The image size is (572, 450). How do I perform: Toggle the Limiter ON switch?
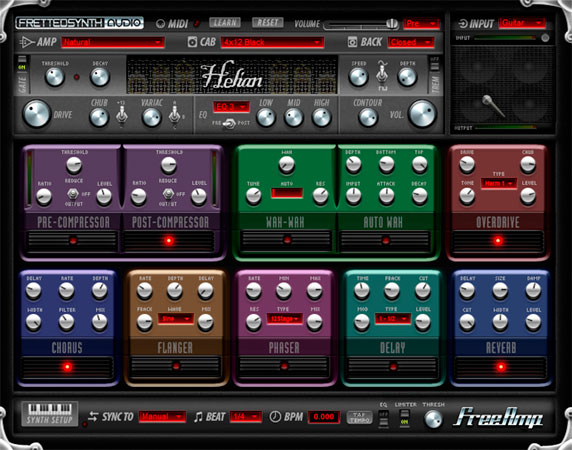point(405,418)
